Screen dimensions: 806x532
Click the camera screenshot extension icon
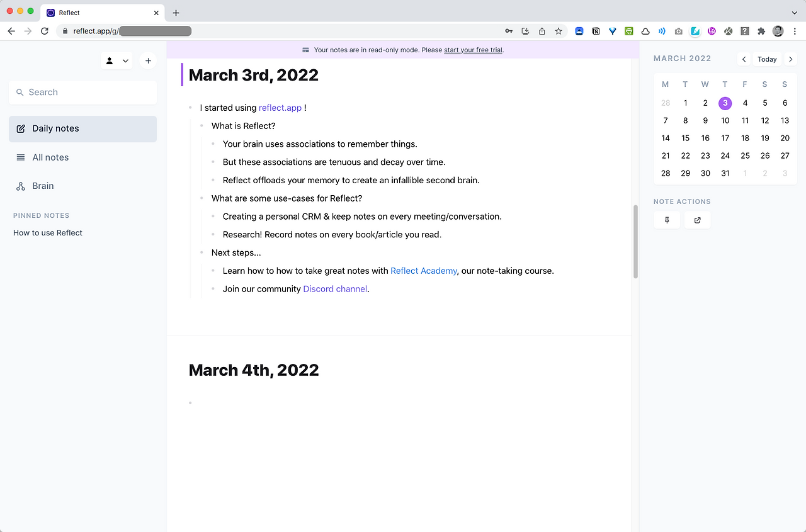678,31
